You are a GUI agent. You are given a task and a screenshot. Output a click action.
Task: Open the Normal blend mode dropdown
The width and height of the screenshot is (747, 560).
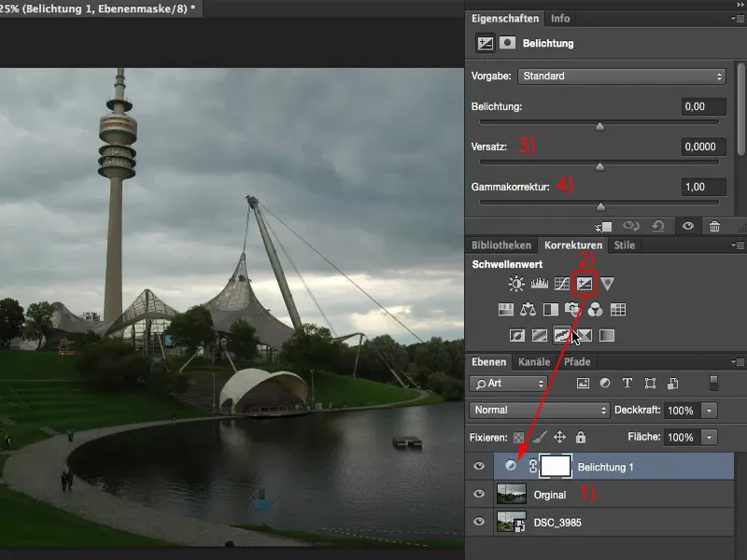tap(540, 410)
